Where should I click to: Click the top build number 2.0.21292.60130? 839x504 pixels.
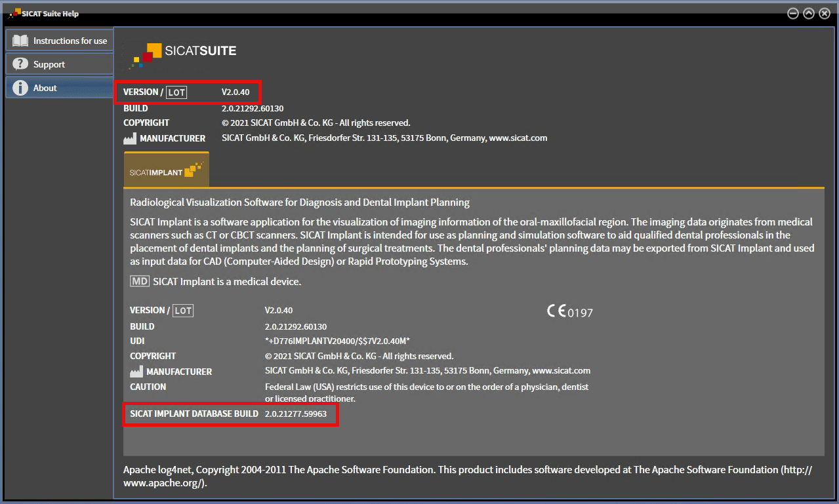(x=253, y=108)
